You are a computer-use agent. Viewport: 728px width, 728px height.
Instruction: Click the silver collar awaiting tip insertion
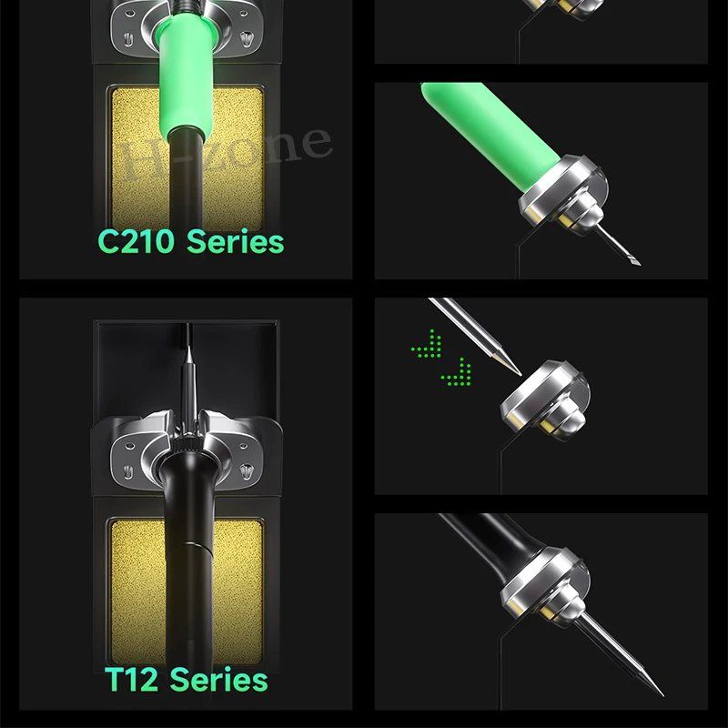[x=545, y=400]
